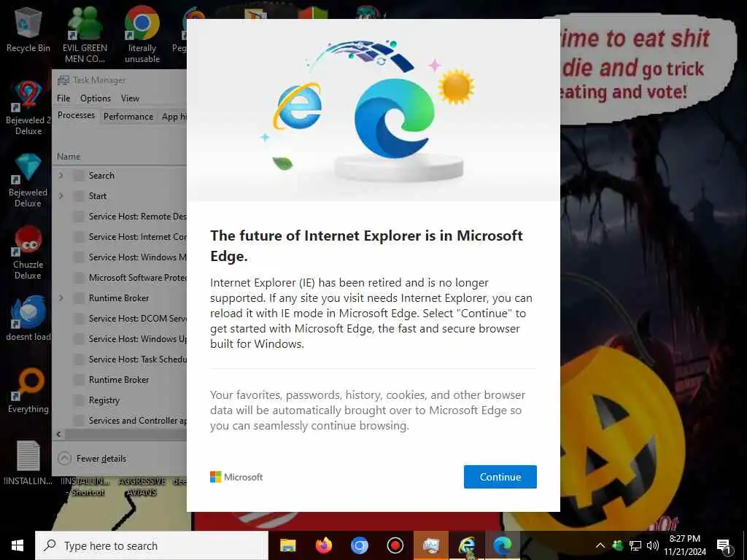Click the Start process name text

tap(98, 195)
